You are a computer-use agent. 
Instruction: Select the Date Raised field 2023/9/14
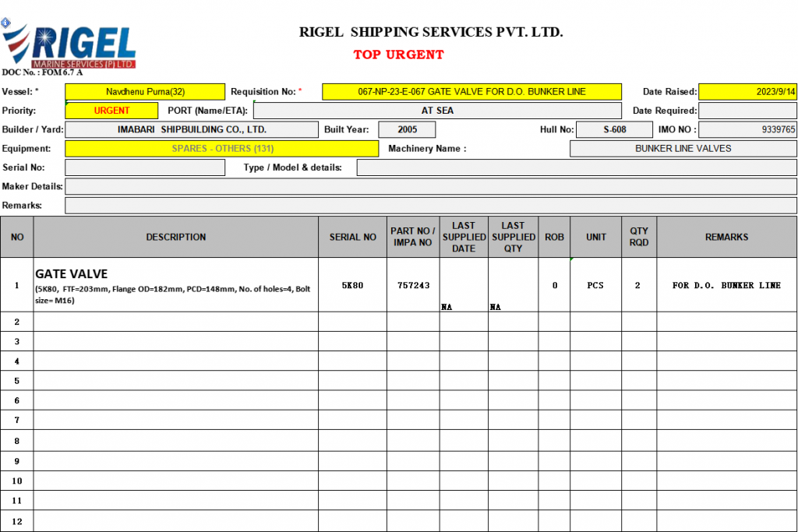747,92
